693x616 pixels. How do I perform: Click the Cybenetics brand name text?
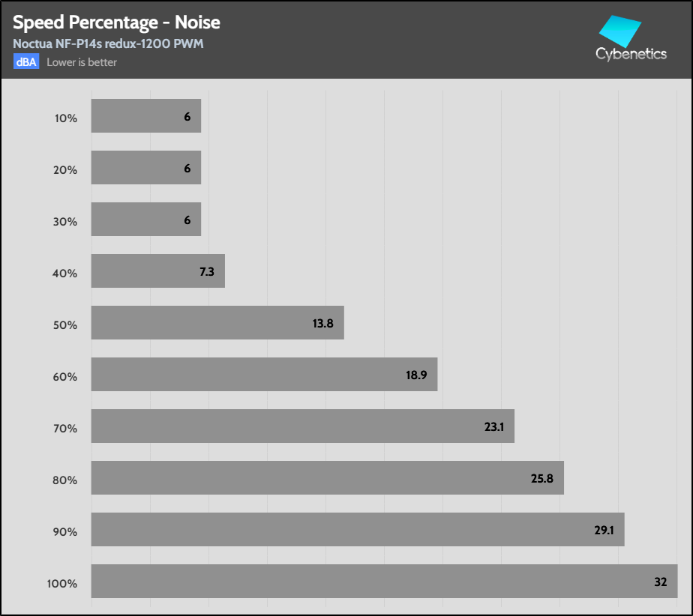[631, 54]
